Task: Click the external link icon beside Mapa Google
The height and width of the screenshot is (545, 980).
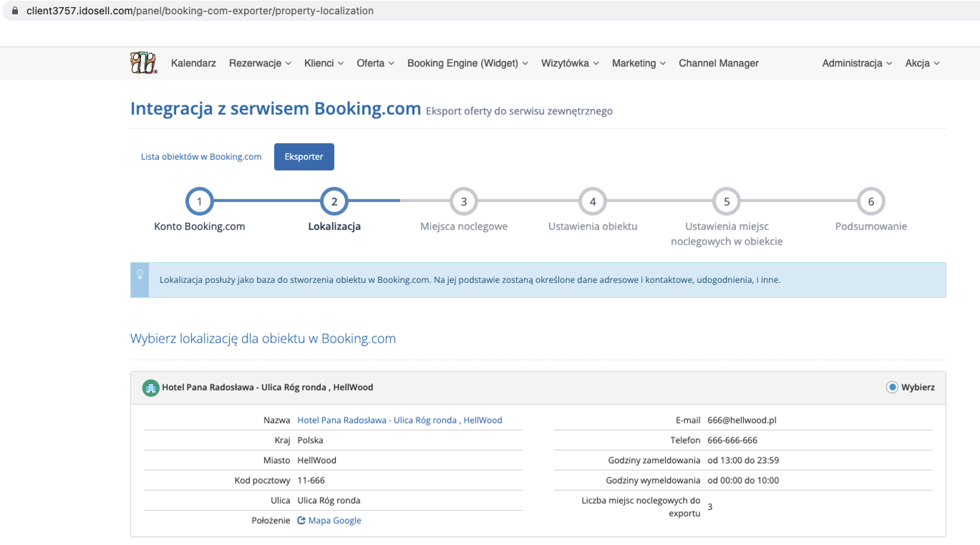Action: coord(301,520)
